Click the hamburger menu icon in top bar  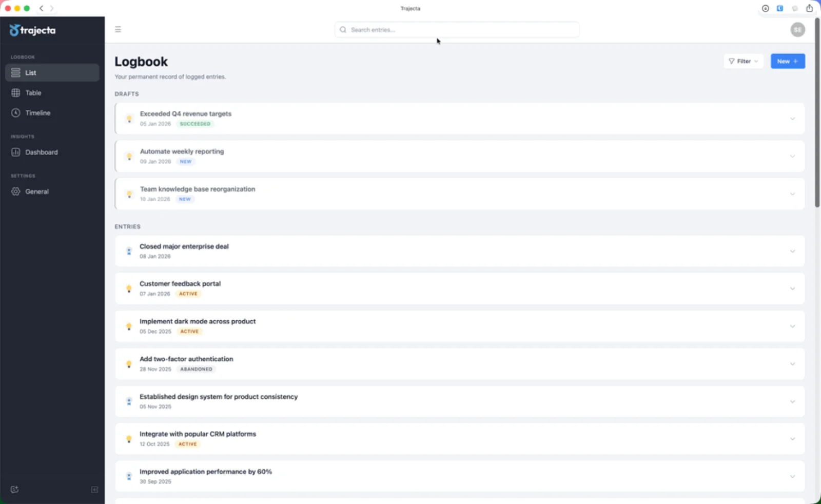coord(118,30)
